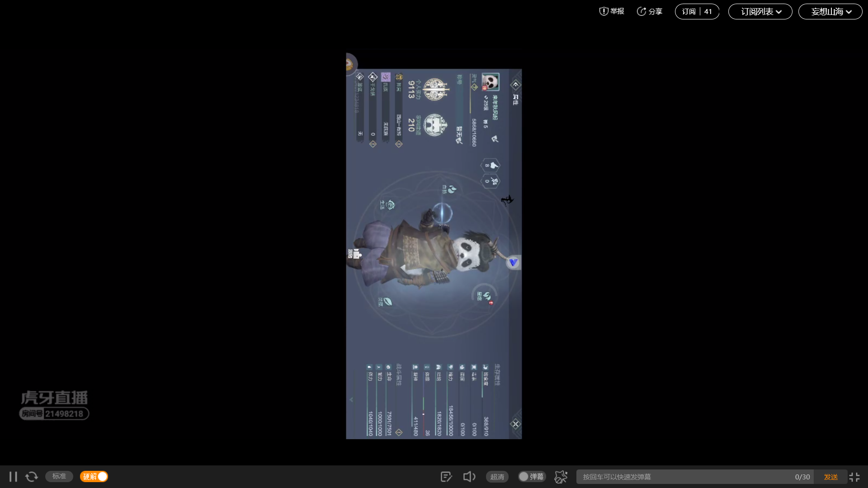The width and height of the screenshot is (868, 488).
Task: Open the 战斗属性 info exclamation icon
Action: 399,432
